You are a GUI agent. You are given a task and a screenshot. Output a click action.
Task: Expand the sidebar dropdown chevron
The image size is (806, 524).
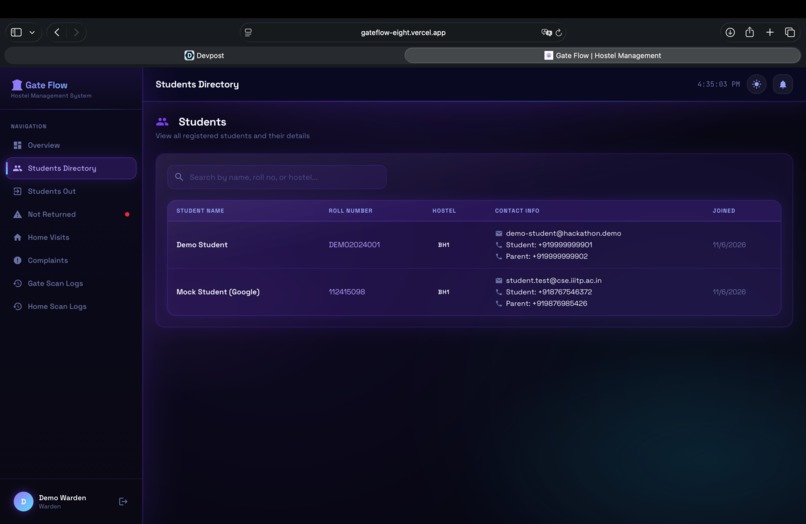pos(32,32)
